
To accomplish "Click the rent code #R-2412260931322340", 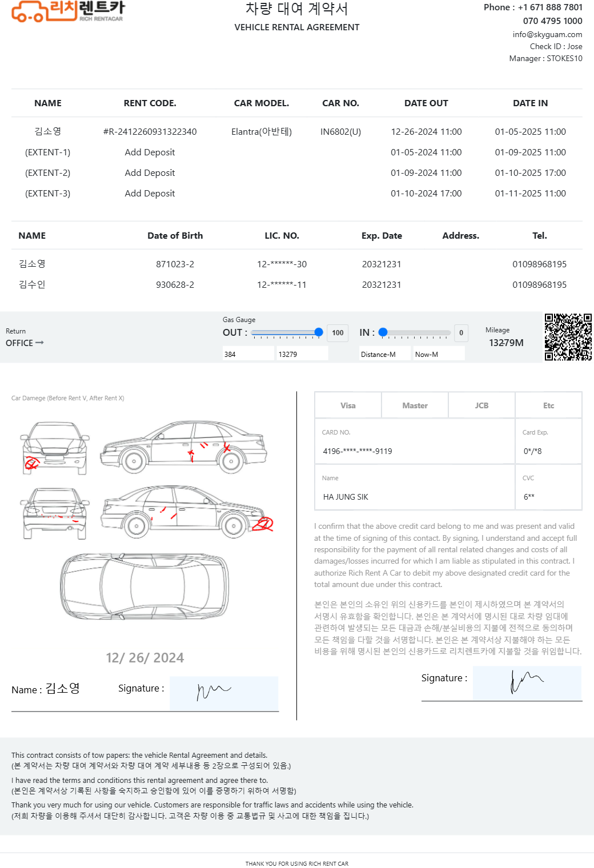I will pyautogui.click(x=150, y=132).
